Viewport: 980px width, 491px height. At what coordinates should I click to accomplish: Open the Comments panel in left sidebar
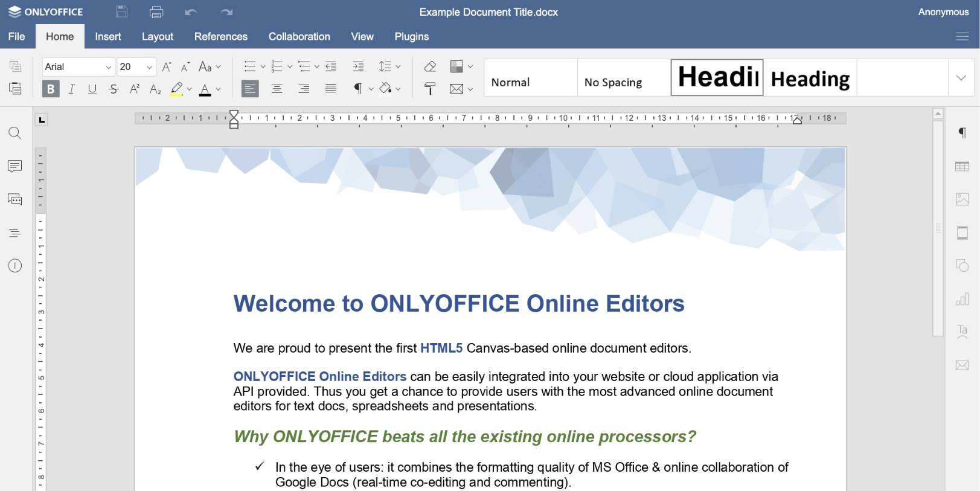click(15, 166)
